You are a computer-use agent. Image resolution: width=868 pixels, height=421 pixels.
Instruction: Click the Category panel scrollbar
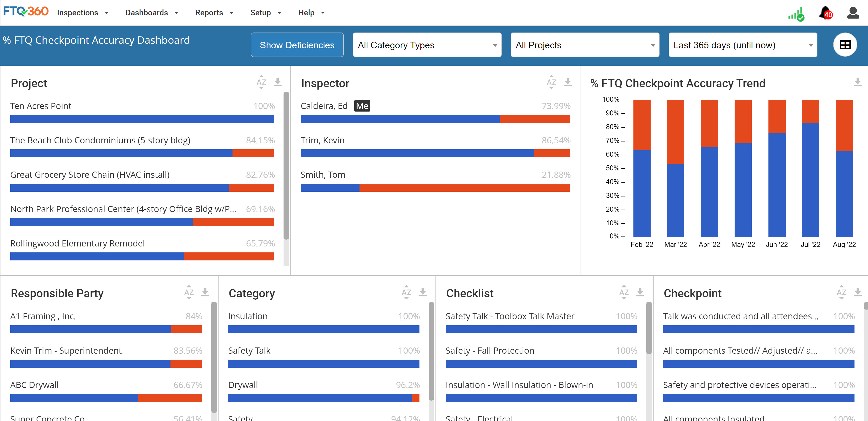431,351
